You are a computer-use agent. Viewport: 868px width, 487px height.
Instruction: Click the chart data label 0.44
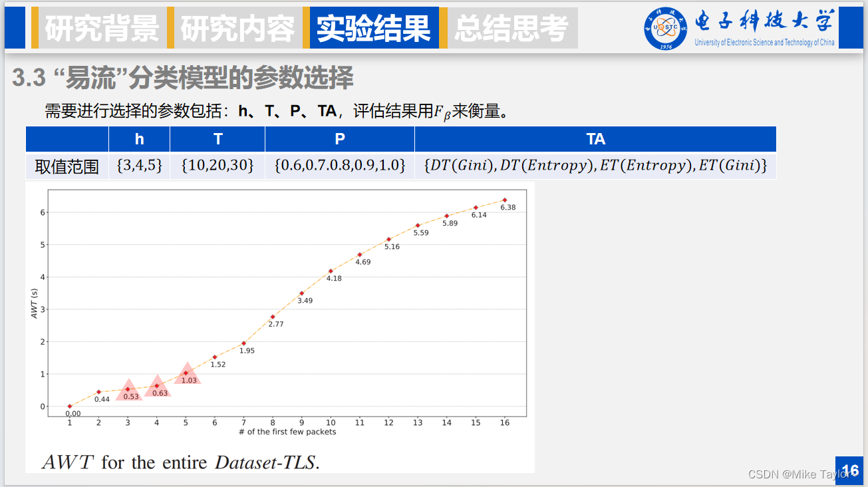(x=102, y=399)
